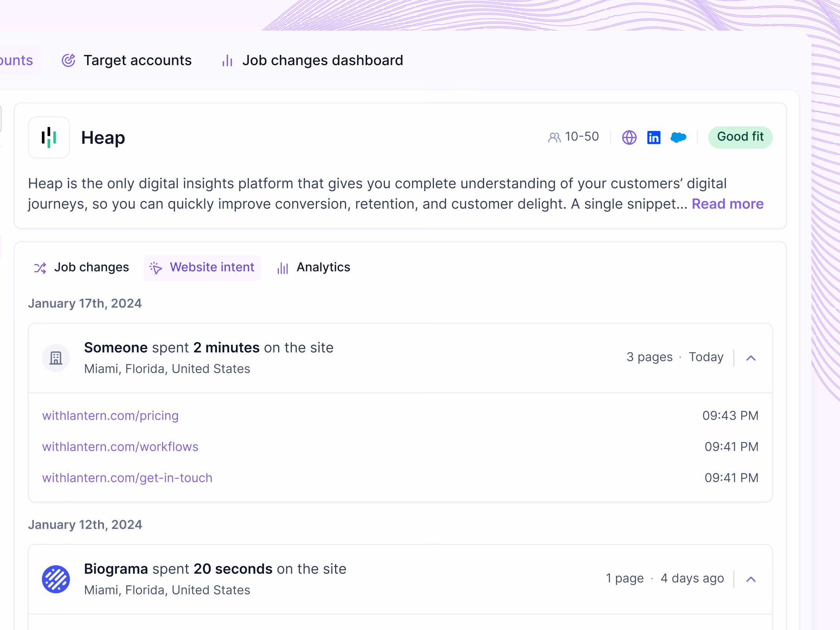840x630 pixels.
Task: Click the Heap company name
Action: 103,138
